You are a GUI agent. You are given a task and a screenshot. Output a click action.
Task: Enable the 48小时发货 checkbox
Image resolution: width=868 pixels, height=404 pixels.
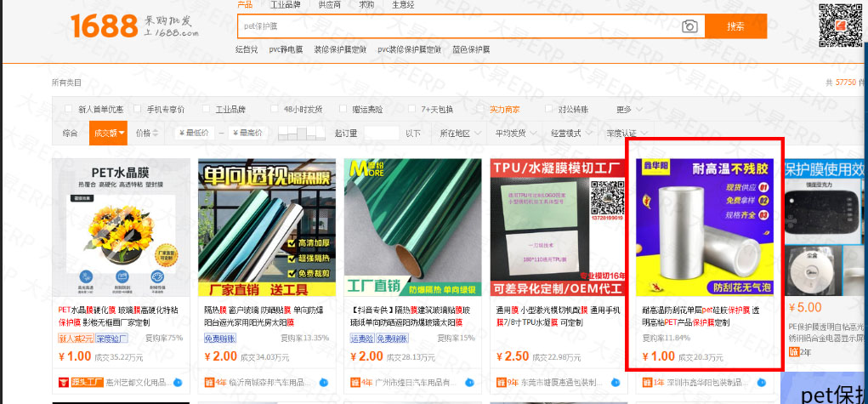(274, 109)
